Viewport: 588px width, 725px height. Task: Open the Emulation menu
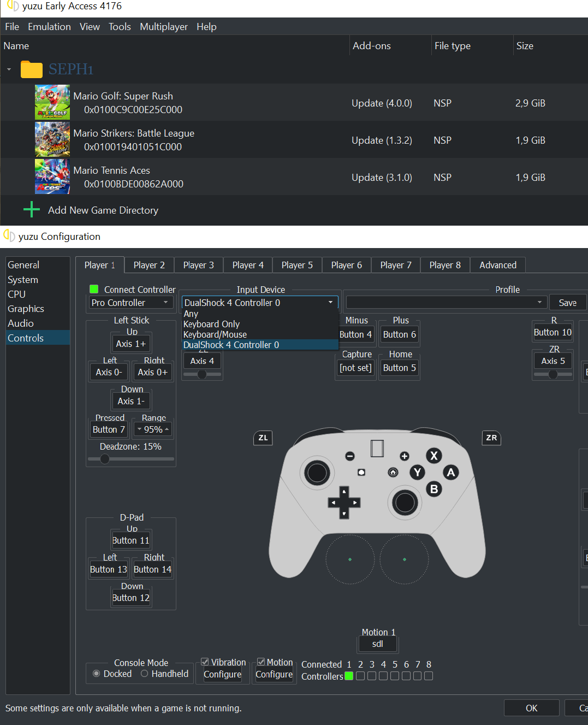pyautogui.click(x=49, y=27)
